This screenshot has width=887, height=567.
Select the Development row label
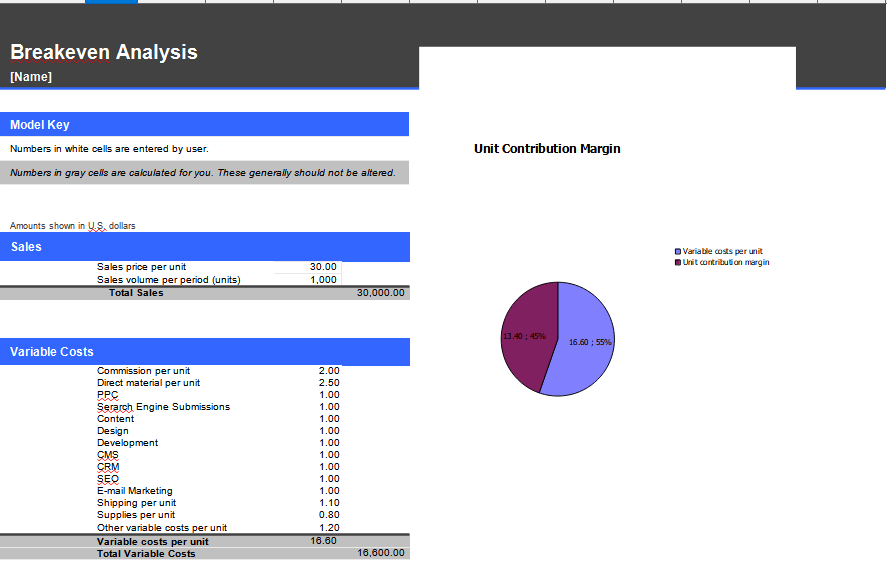(x=127, y=443)
